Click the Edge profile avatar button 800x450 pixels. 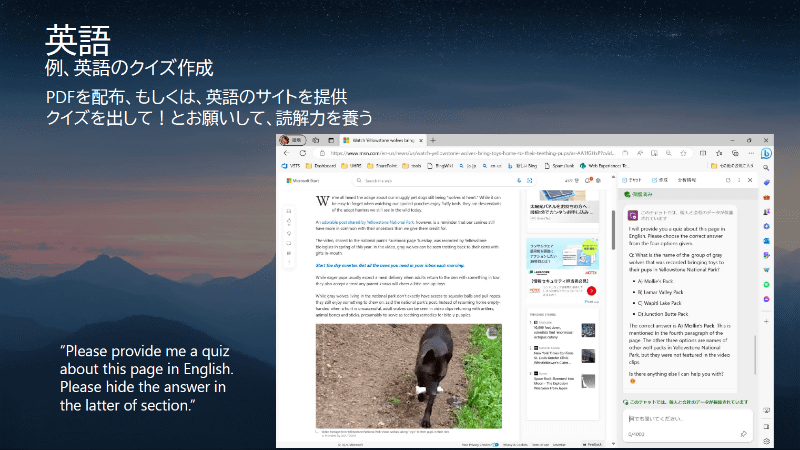point(292,140)
